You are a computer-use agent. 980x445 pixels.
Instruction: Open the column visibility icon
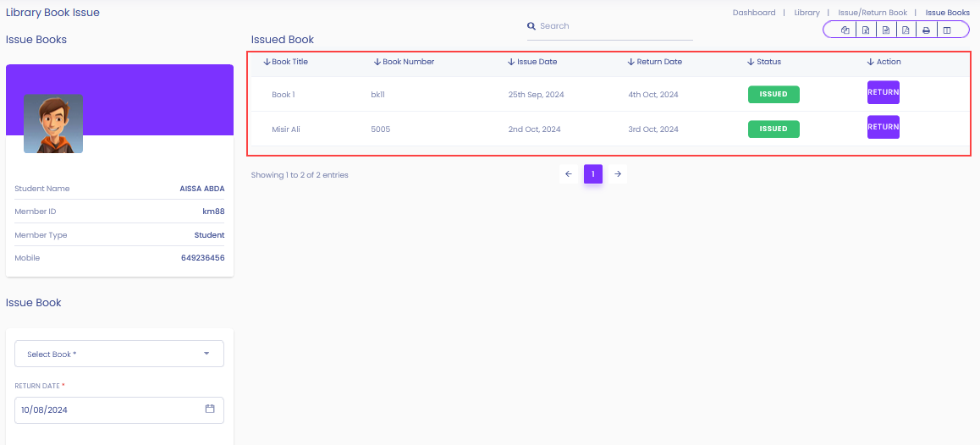[x=946, y=30]
